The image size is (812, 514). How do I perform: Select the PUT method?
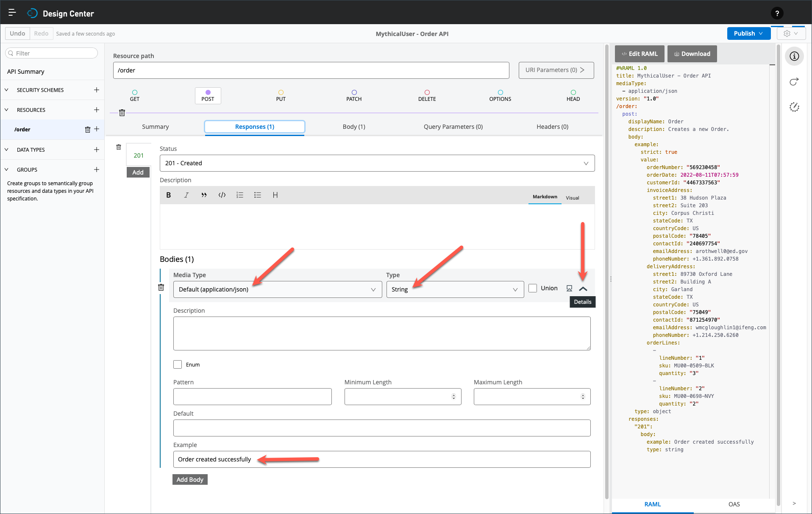281,96
